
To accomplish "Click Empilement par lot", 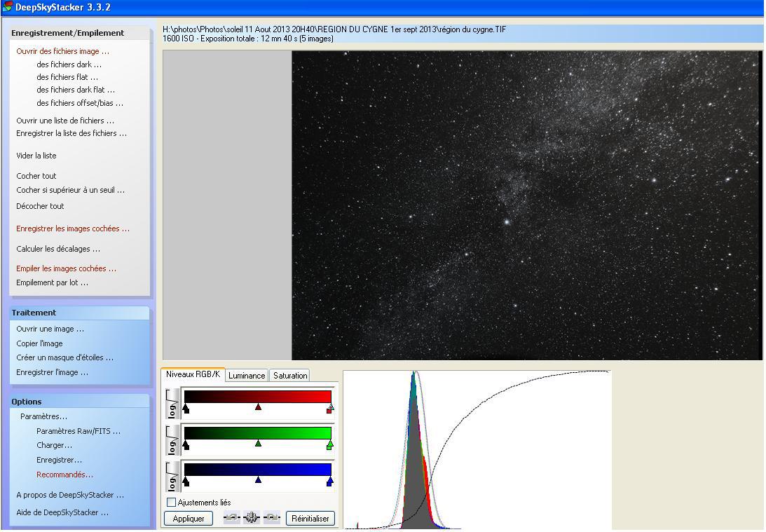I will (52, 283).
